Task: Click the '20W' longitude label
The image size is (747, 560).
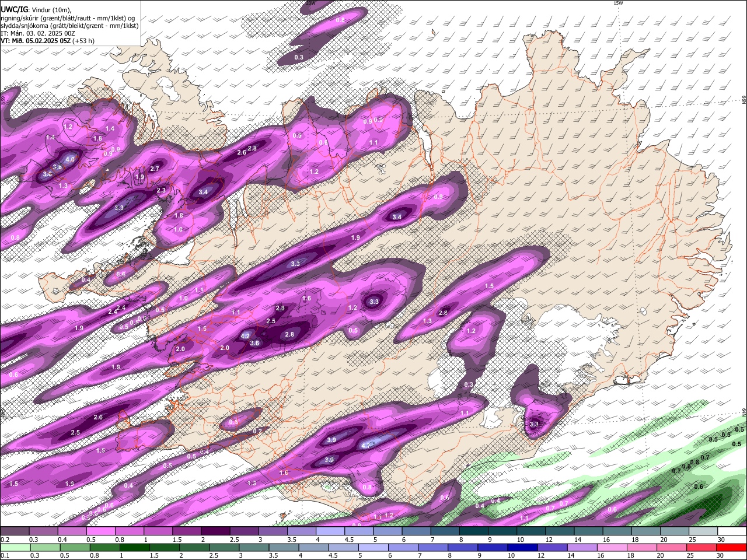Action: (310, 3)
